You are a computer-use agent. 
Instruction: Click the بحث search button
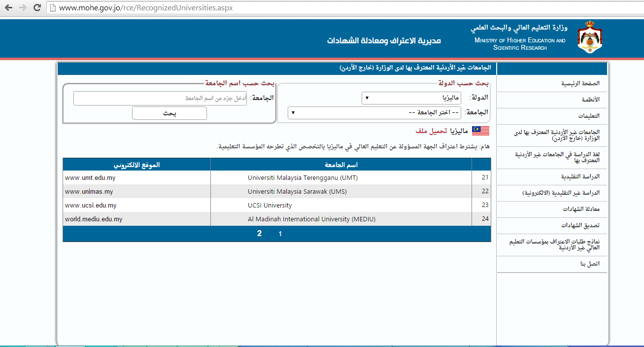tap(169, 113)
